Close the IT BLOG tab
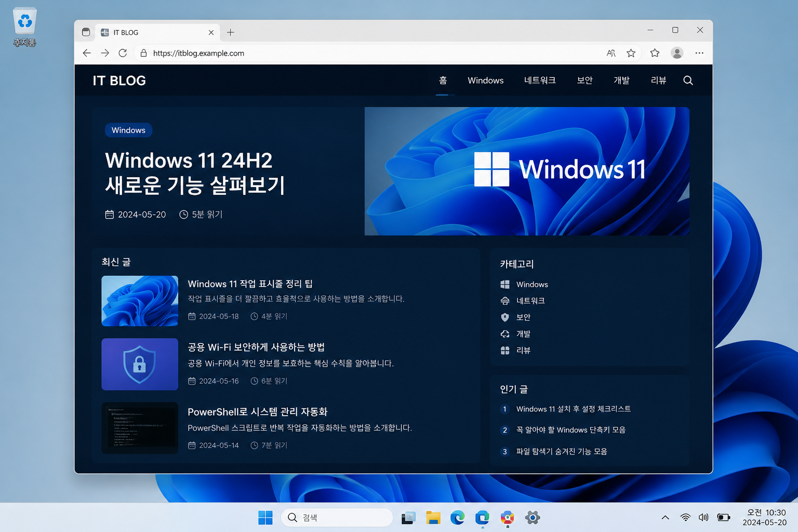The width and height of the screenshot is (798, 532). pyautogui.click(x=211, y=32)
